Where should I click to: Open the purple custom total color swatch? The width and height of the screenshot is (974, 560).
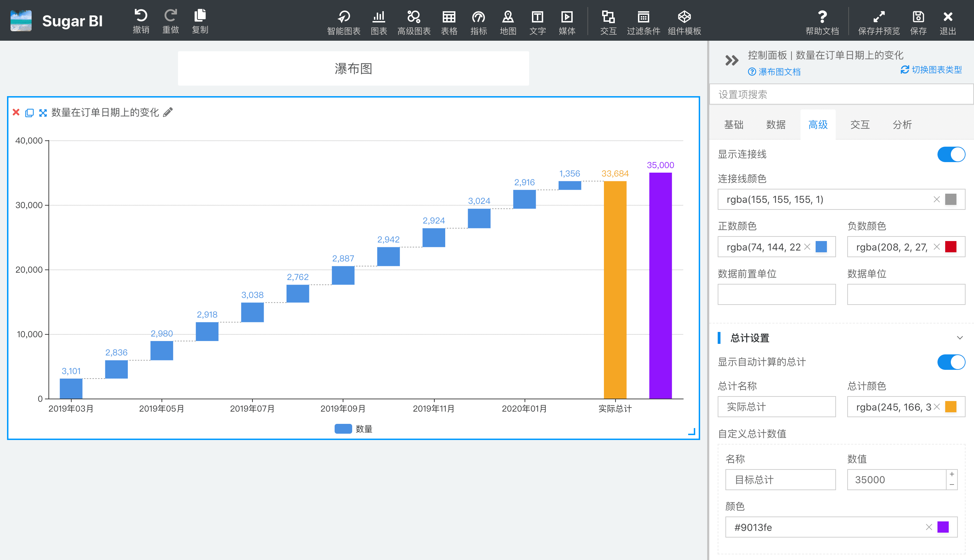(943, 527)
